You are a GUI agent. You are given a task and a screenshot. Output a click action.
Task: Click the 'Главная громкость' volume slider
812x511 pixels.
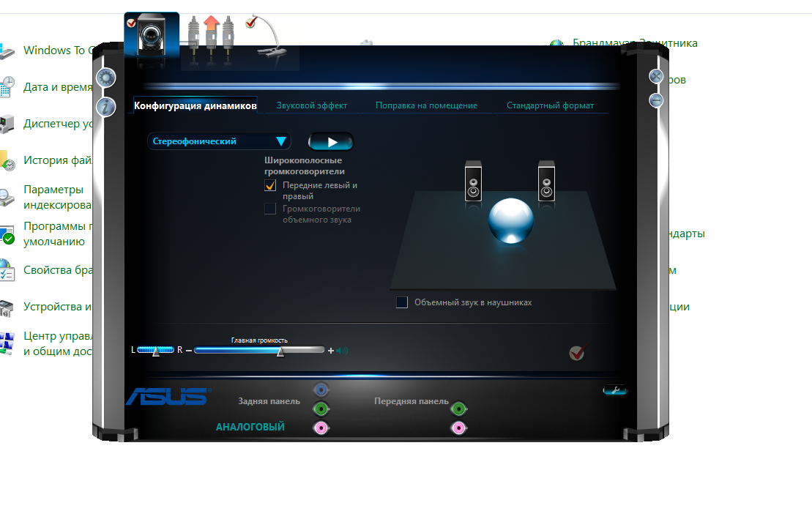click(x=259, y=351)
